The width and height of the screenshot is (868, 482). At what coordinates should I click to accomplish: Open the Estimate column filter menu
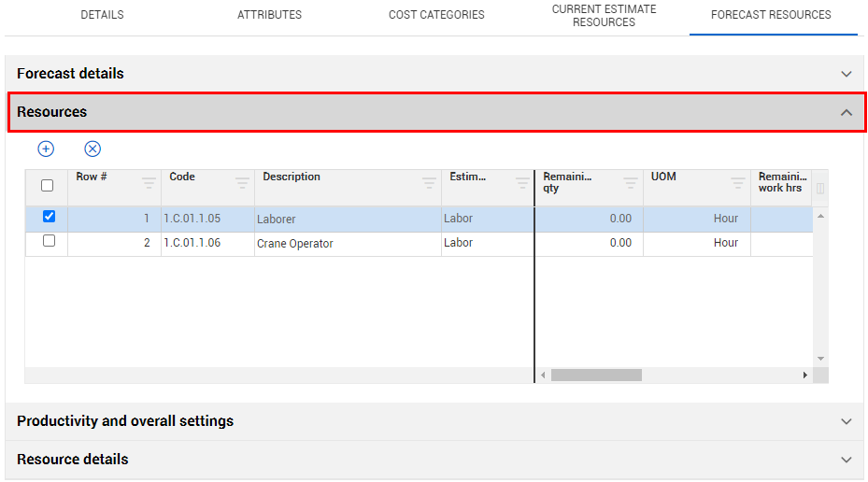(522, 183)
